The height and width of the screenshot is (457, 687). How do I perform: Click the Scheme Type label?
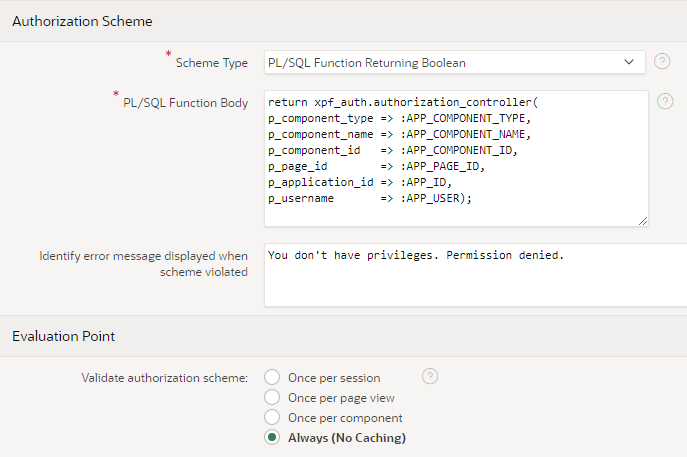click(212, 63)
